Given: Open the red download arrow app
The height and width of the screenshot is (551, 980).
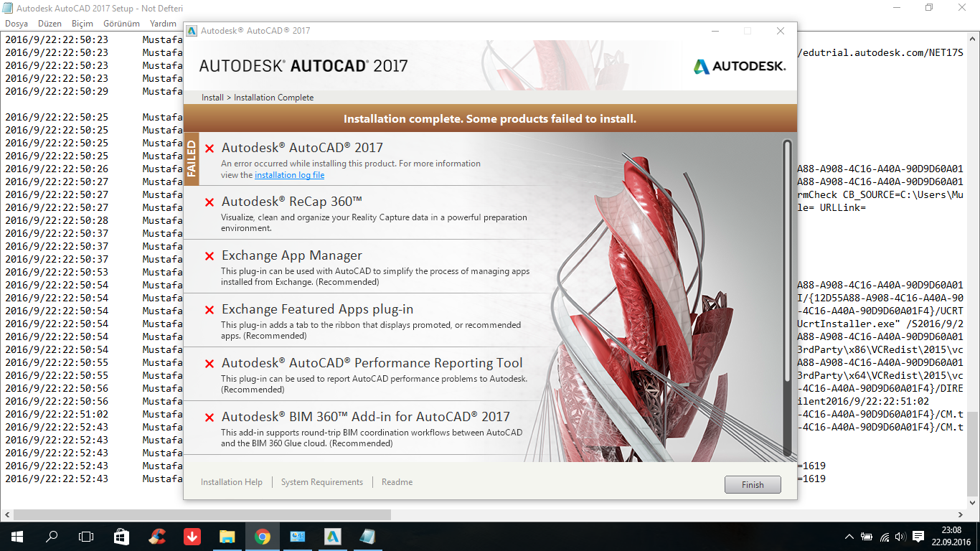Looking at the screenshot, I should (x=192, y=537).
